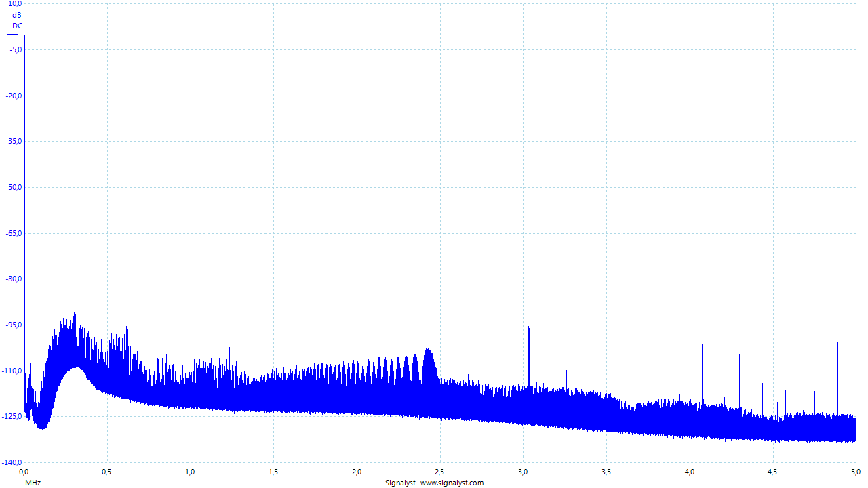Click the -65,0 label on the dB axis

coord(14,233)
